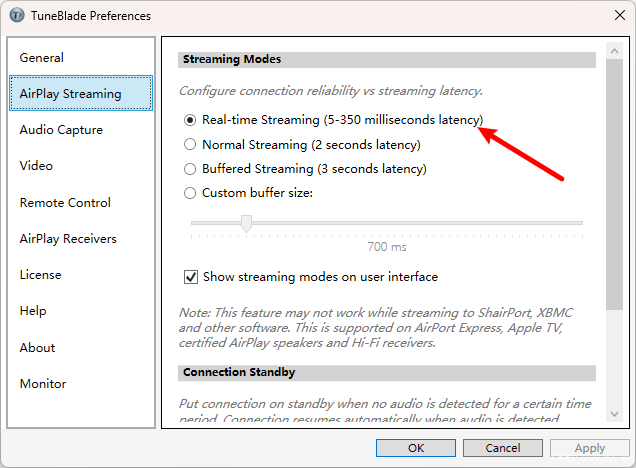Viewport: 636px width, 468px height.
Task: Show the License section
Action: tap(81, 275)
